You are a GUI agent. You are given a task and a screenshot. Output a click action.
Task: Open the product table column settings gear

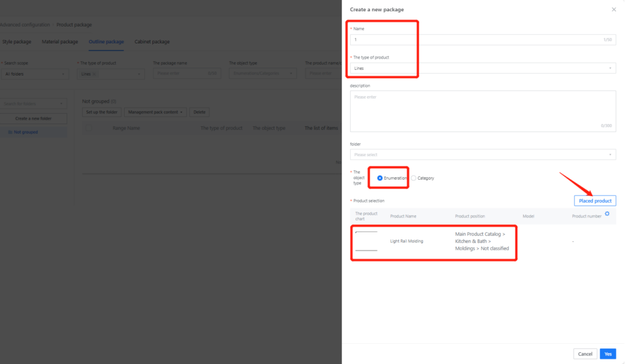click(607, 214)
